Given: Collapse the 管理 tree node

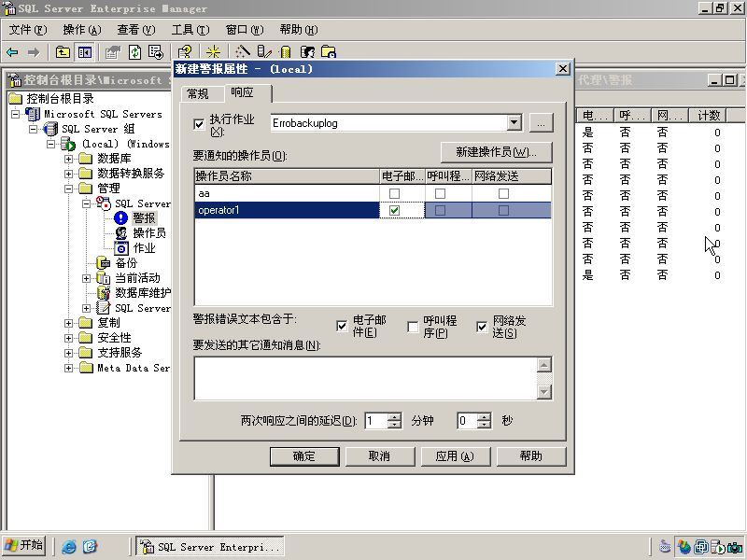Looking at the screenshot, I should pyautogui.click(x=68, y=189).
